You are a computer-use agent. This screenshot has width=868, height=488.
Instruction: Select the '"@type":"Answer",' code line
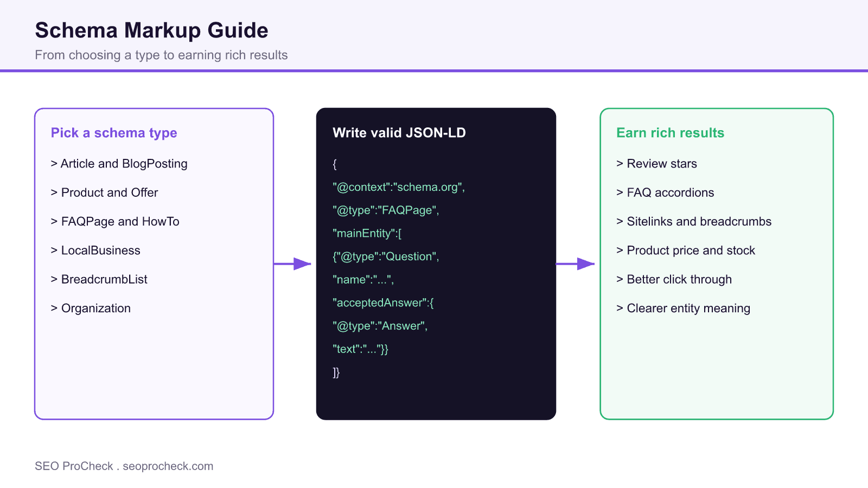point(380,326)
